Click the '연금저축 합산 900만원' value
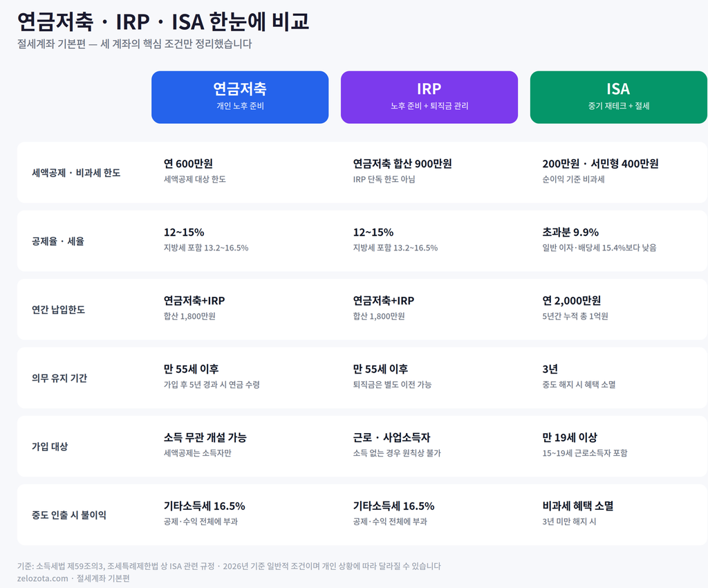Image resolution: width=708 pixels, height=588 pixels. pyautogui.click(x=402, y=163)
